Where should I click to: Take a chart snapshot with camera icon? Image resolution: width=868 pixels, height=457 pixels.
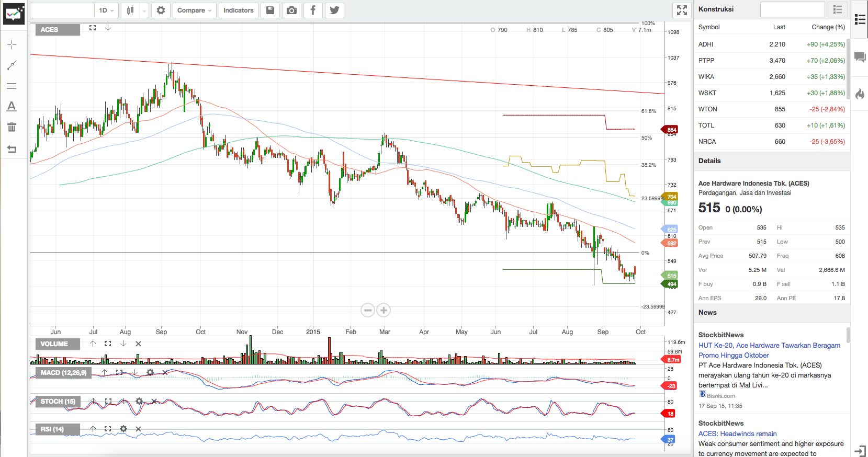pyautogui.click(x=292, y=10)
